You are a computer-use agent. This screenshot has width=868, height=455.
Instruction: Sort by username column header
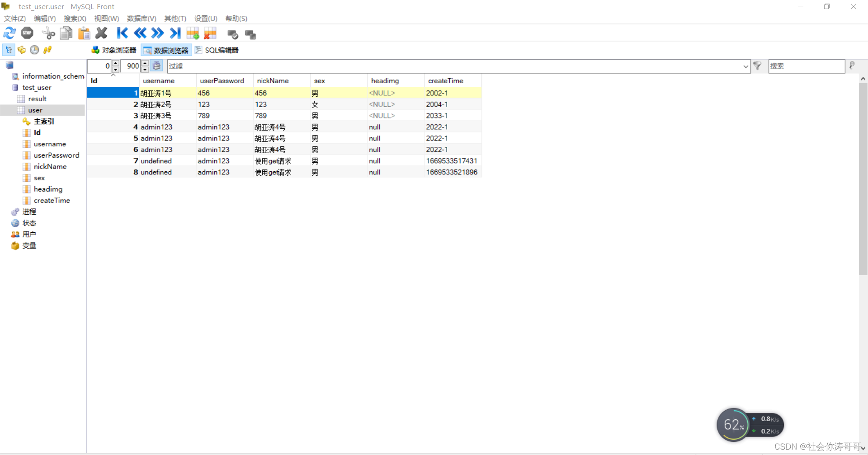click(x=168, y=80)
